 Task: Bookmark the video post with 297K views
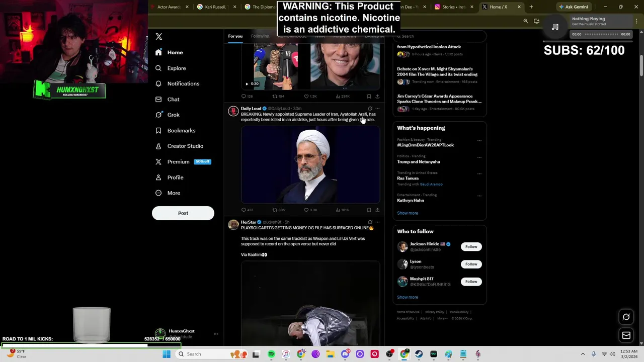click(369, 97)
